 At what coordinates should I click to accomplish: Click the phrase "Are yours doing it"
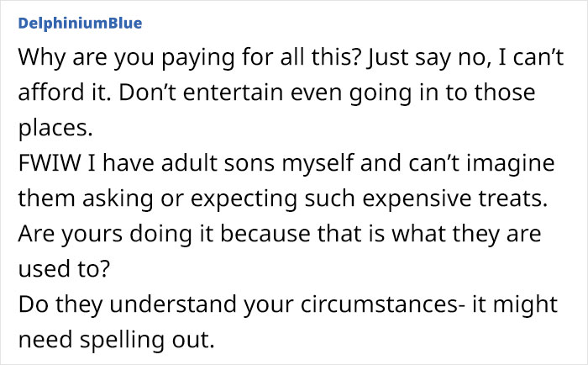[x=116, y=235]
